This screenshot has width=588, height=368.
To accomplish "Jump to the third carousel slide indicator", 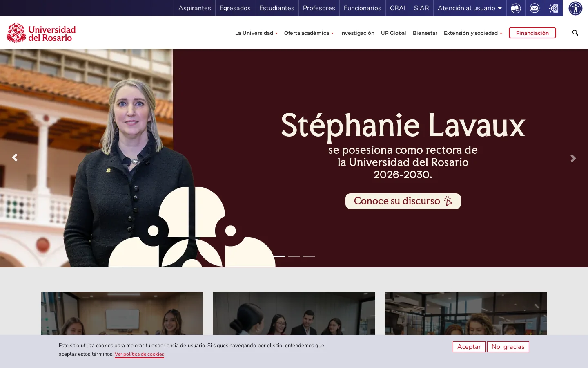I will (309, 256).
